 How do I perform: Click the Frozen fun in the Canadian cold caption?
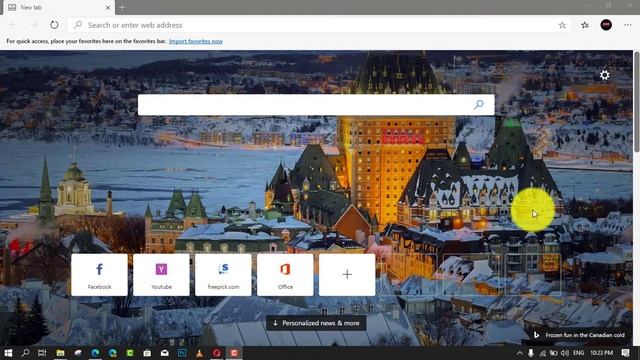click(x=584, y=335)
